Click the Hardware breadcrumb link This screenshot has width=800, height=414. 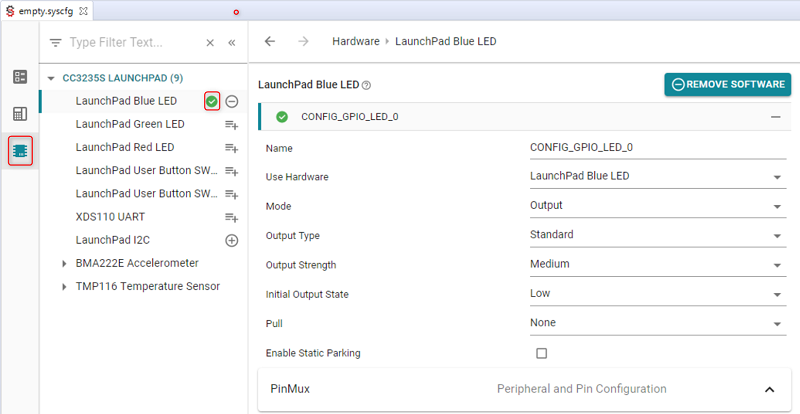(x=355, y=42)
